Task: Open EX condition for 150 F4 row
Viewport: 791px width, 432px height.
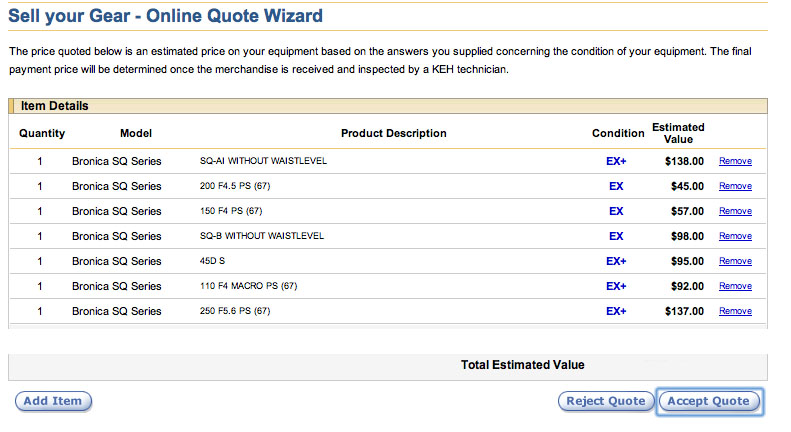Action: click(616, 211)
